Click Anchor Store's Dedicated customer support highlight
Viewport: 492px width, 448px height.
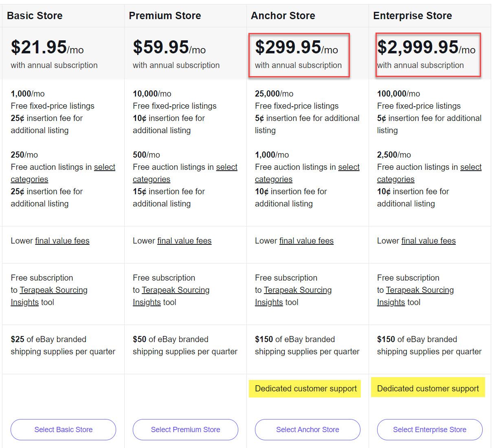point(305,389)
